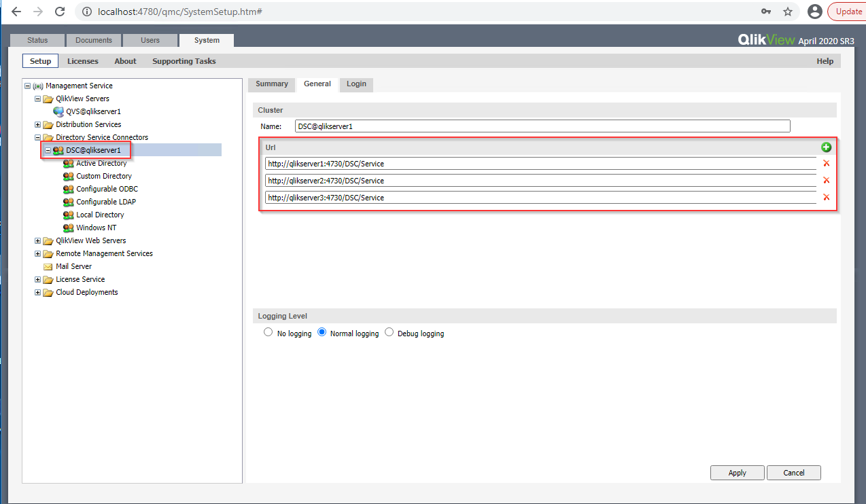This screenshot has height=504, width=866.
Task: Remove the qlikserver2 URL entry
Action: pos(826,181)
